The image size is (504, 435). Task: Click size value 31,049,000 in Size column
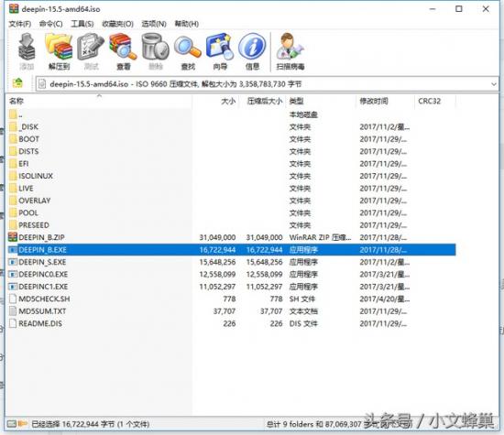217,237
